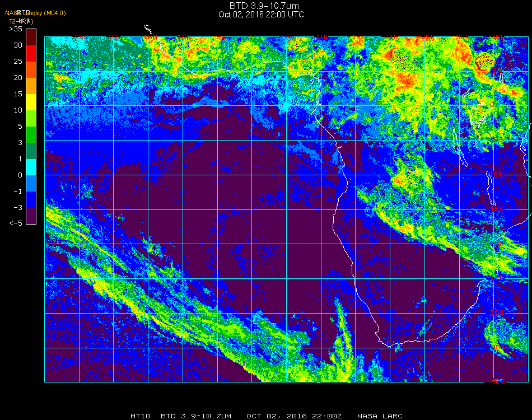Click the "20W" longitude label
This screenshot has width=532, height=420.
pos(116,37)
